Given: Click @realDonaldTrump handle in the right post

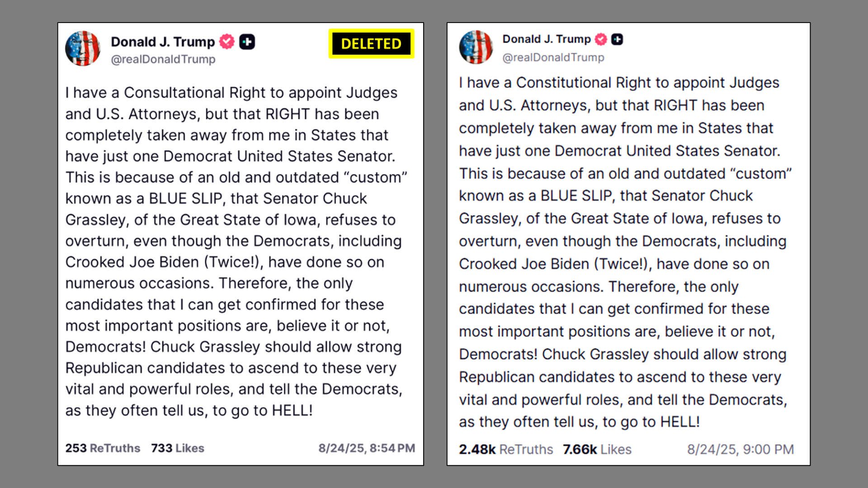Looking at the screenshot, I should click(553, 57).
